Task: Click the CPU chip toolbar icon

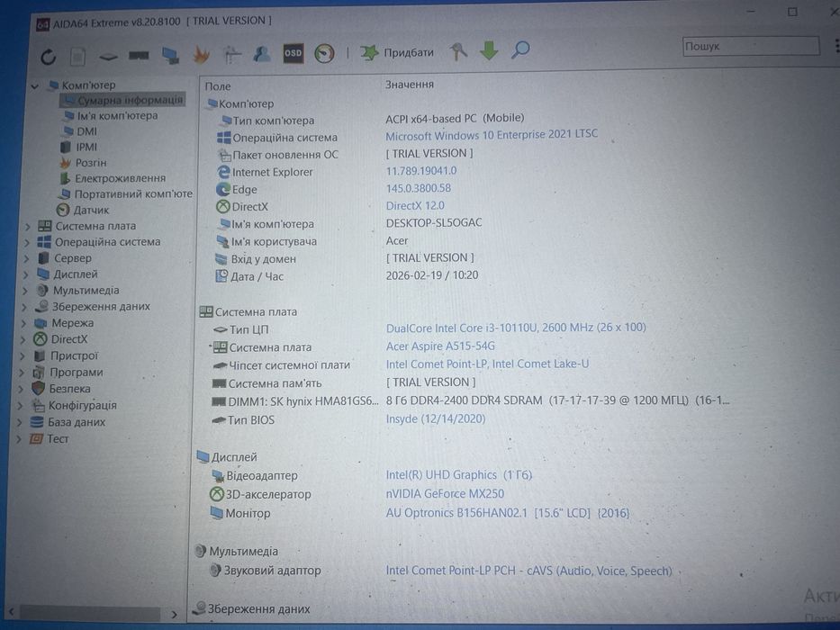Action: click(x=108, y=57)
